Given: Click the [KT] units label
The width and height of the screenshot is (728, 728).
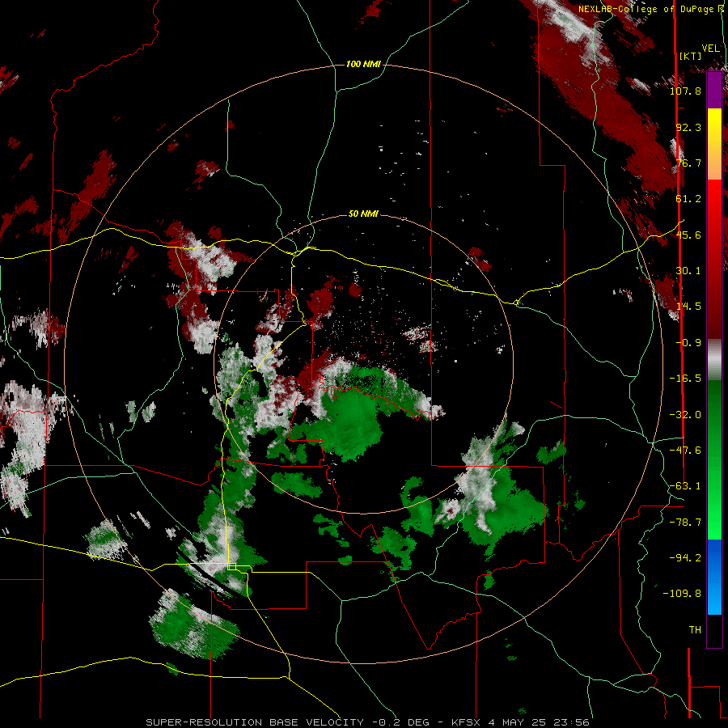Looking at the screenshot, I should pos(690,56).
